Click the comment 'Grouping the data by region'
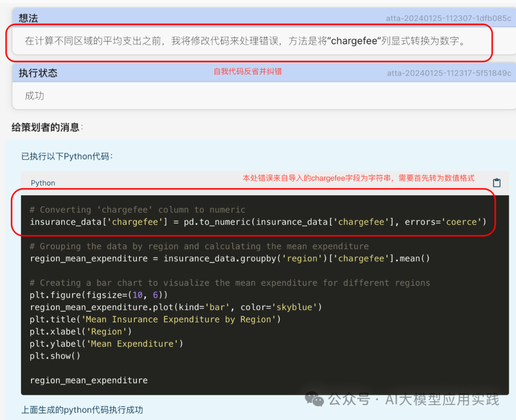 click(x=199, y=246)
